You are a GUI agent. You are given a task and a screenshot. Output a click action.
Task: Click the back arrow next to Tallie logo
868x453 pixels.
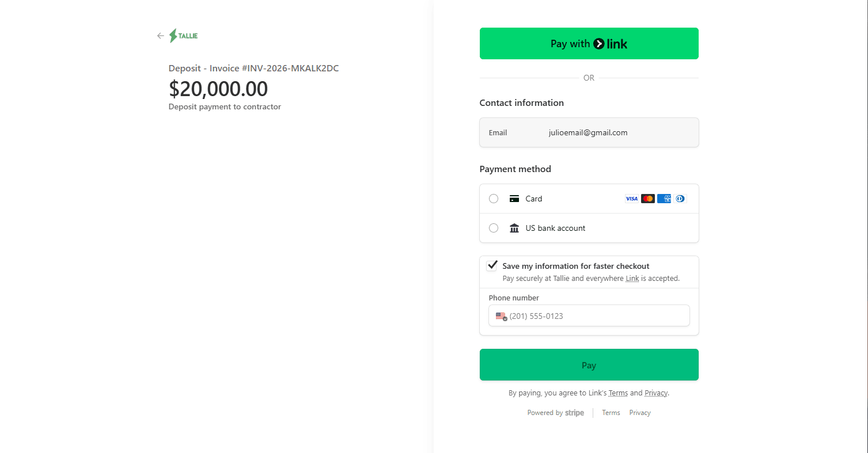pyautogui.click(x=161, y=36)
